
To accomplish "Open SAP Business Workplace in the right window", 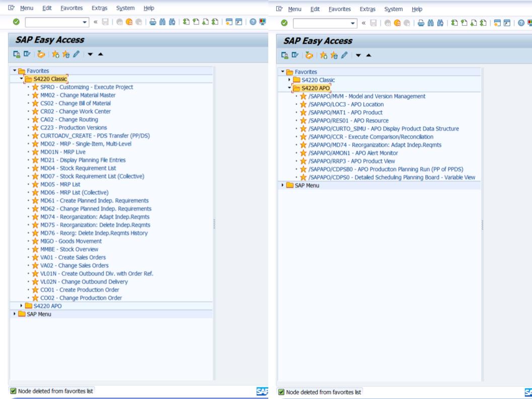I will [309, 55].
